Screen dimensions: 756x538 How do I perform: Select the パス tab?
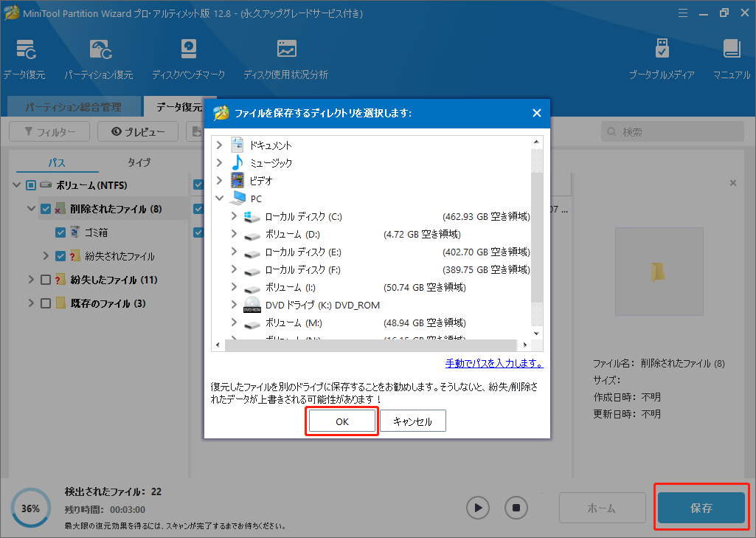[57, 162]
